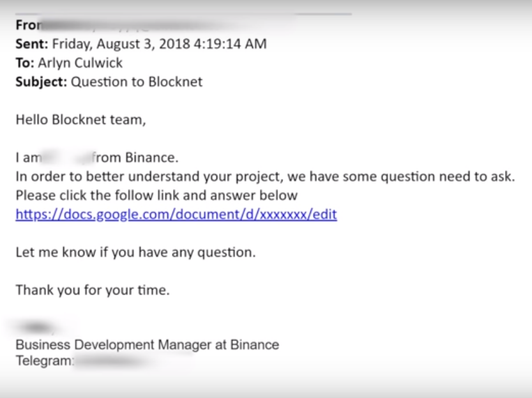The height and width of the screenshot is (398, 532).
Task: Click the blurred signature name
Action: (x=36, y=328)
